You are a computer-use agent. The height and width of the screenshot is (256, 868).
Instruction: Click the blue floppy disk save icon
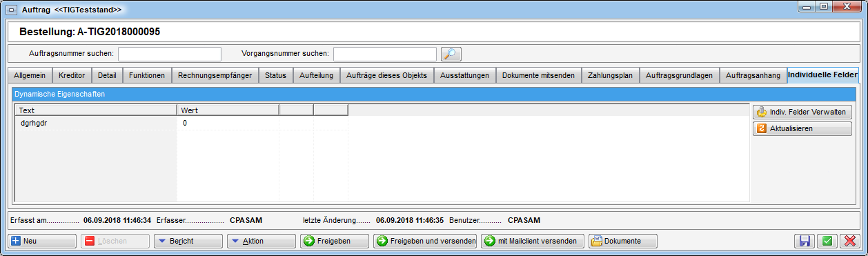coord(805,241)
